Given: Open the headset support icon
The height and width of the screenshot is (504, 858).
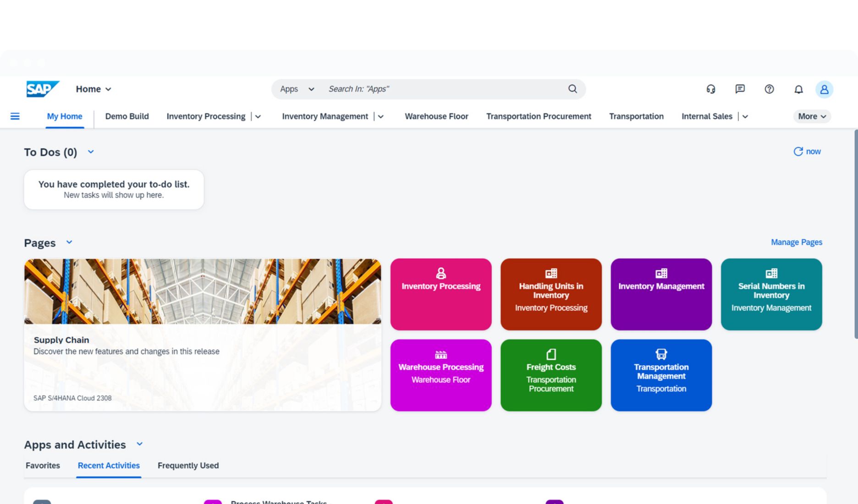Looking at the screenshot, I should tap(711, 89).
